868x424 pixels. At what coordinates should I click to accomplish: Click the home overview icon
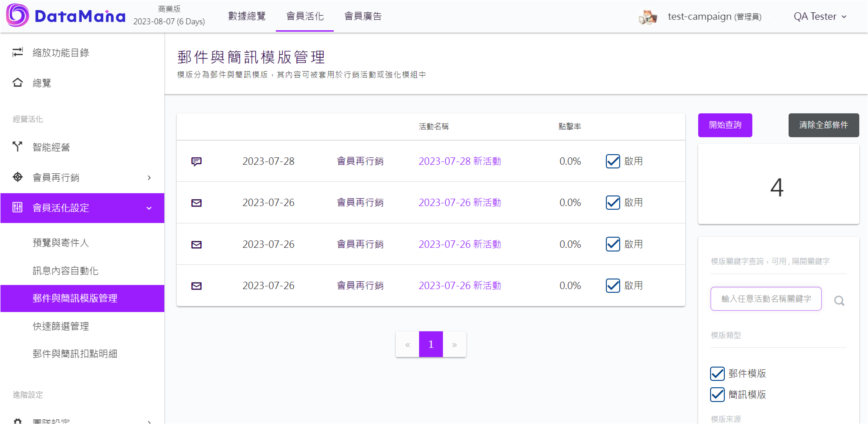coord(17,83)
